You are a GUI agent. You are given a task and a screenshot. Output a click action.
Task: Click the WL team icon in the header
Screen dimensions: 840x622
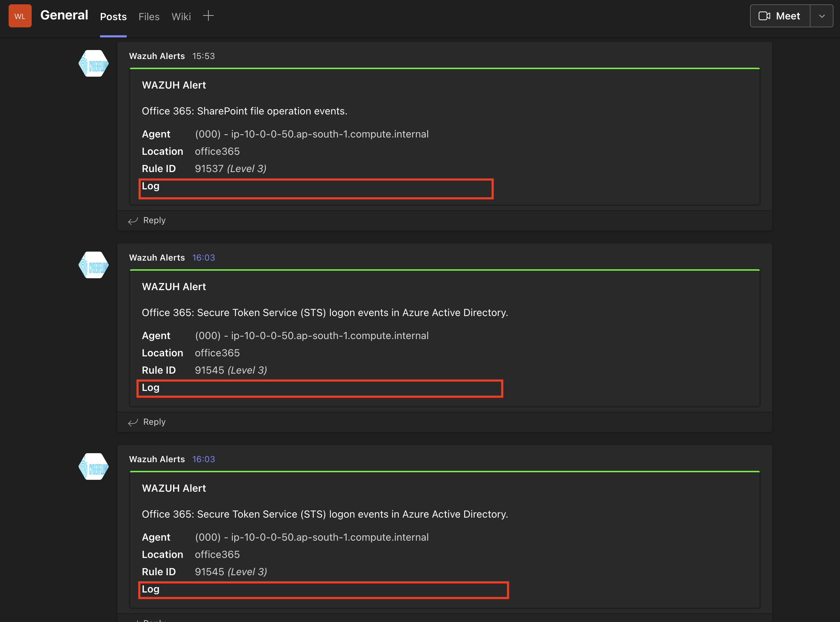[x=19, y=15]
